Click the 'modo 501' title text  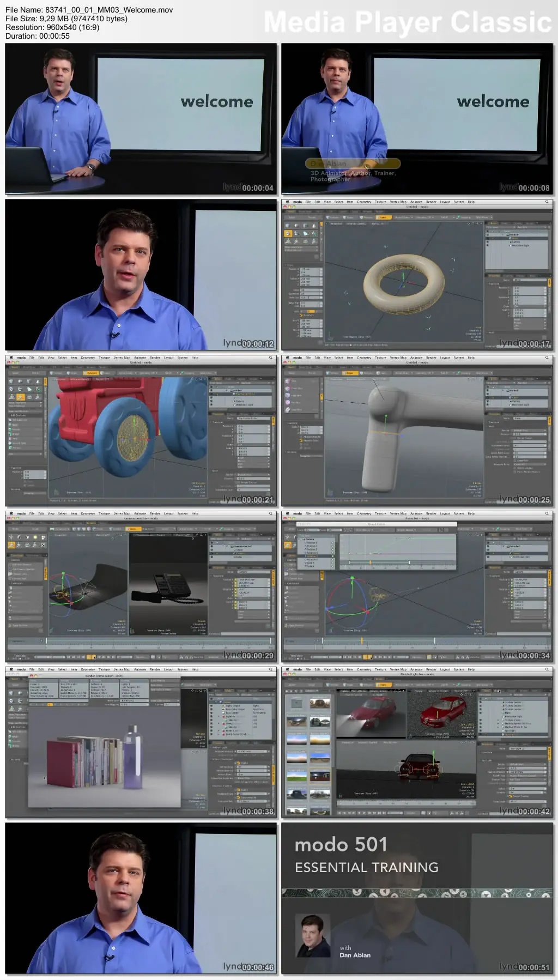tap(341, 845)
